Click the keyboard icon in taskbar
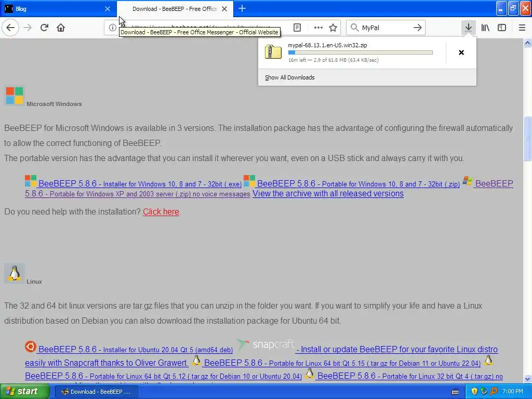The width and height of the screenshot is (532, 399). coord(455,392)
